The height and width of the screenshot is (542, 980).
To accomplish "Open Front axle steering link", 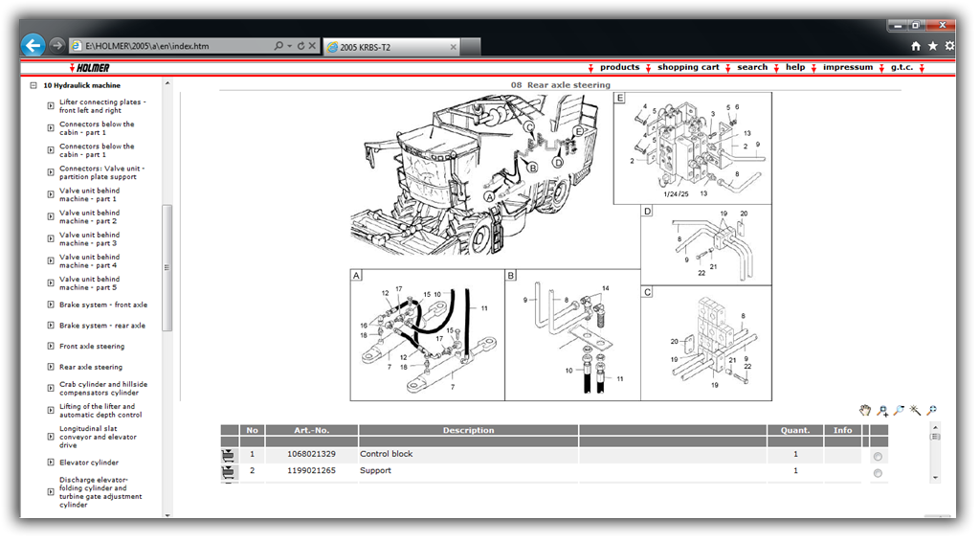I will click(x=92, y=347).
